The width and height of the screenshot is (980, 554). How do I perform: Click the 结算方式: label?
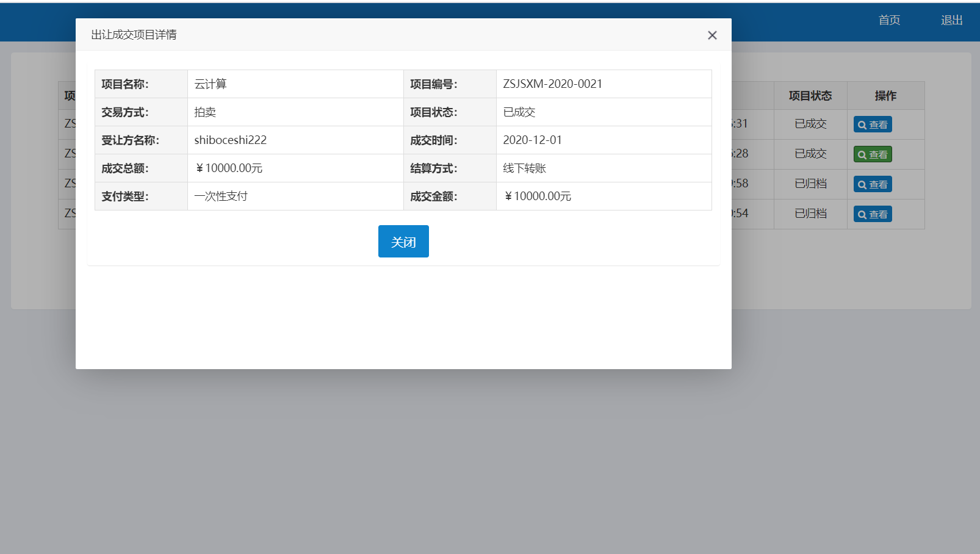coord(433,168)
